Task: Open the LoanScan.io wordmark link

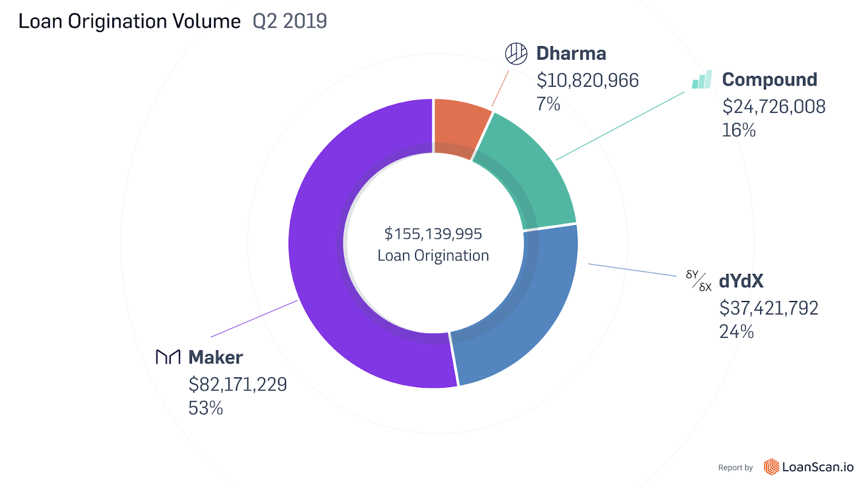Action: point(818,467)
